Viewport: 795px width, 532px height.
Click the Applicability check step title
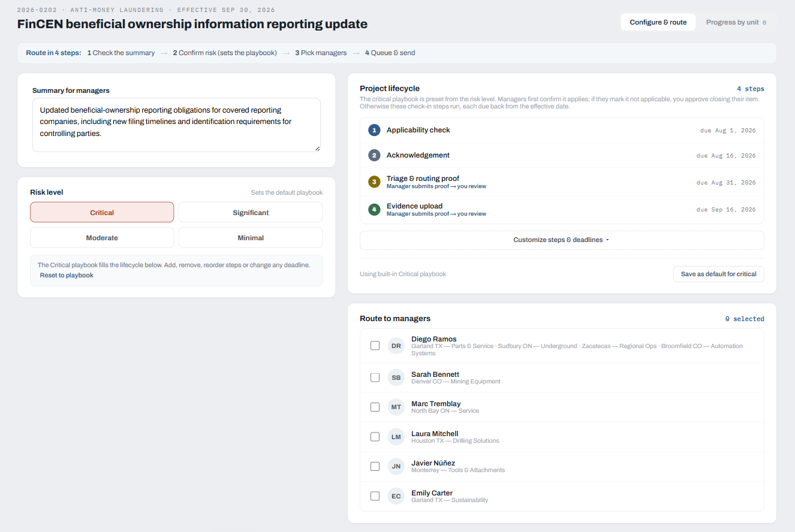pos(418,130)
